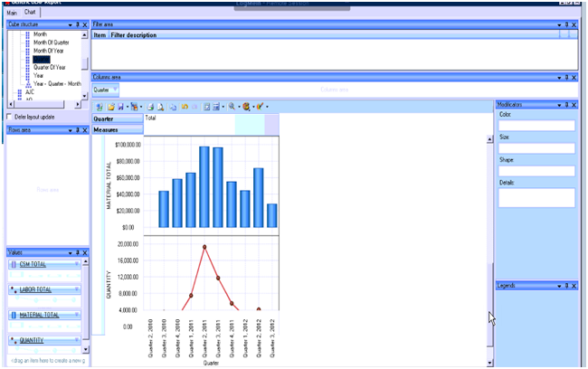
Task: Click the bar-chart icon next to MATERIAL TOTAL
Action: (14, 315)
